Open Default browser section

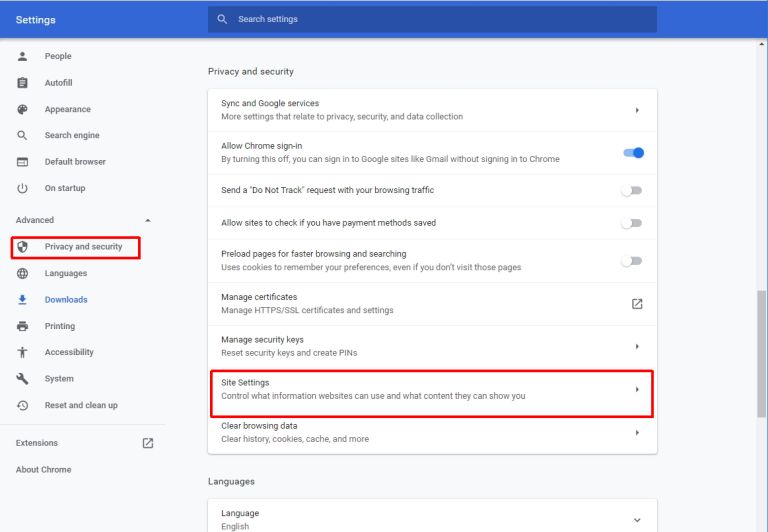click(75, 162)
